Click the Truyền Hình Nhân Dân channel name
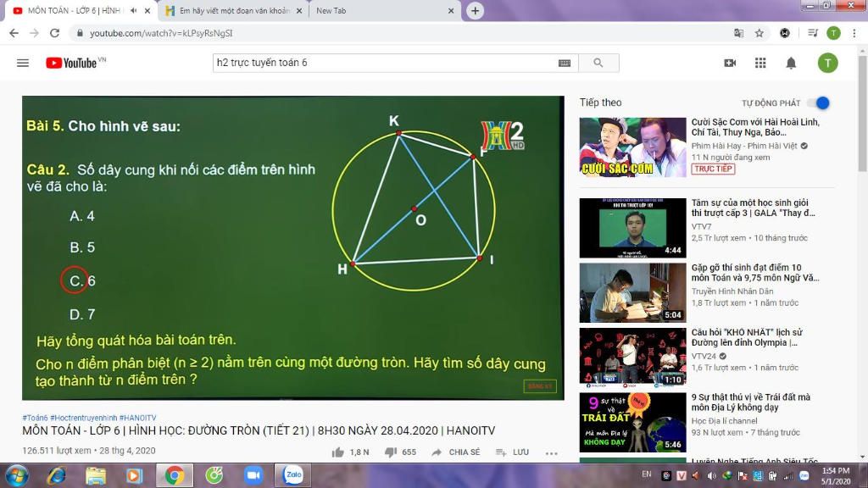 [x=732, y=291]
